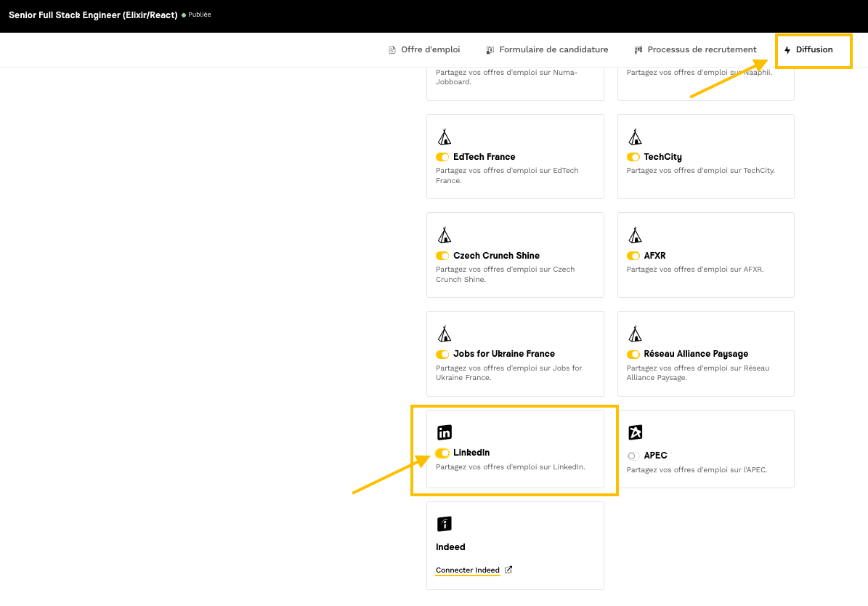Viewport: 868px width, 606px height.
Task: Click the AFXR tent icon
Action: coord(635,235)
